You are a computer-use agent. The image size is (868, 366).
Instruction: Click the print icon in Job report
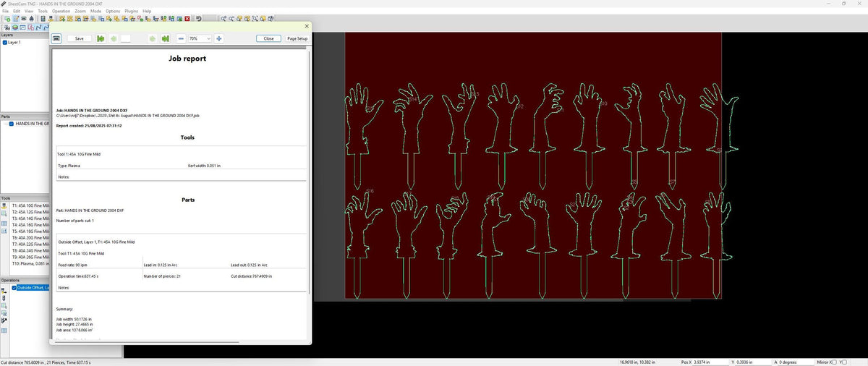pos(56,38)
